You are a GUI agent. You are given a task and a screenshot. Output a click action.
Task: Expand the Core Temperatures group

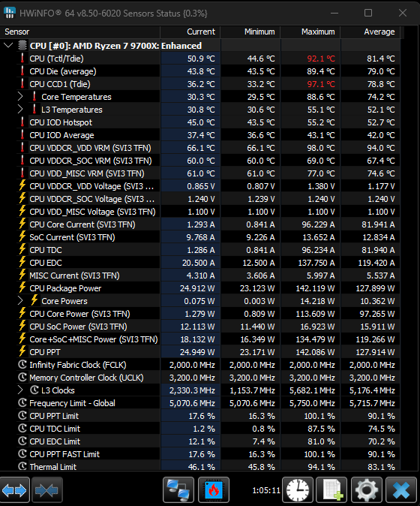point(20,97)
